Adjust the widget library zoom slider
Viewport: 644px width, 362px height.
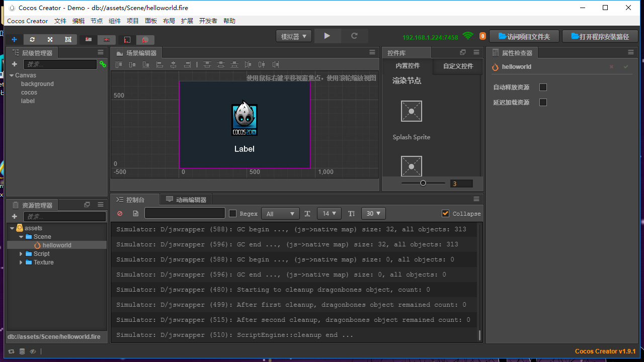click(x=423, y=183)
